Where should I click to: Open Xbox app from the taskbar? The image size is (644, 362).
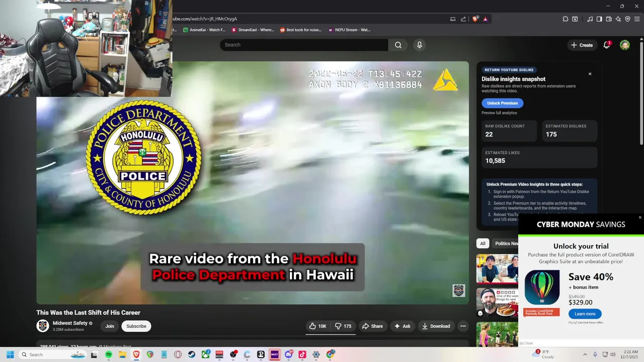[x=205, y=354]
